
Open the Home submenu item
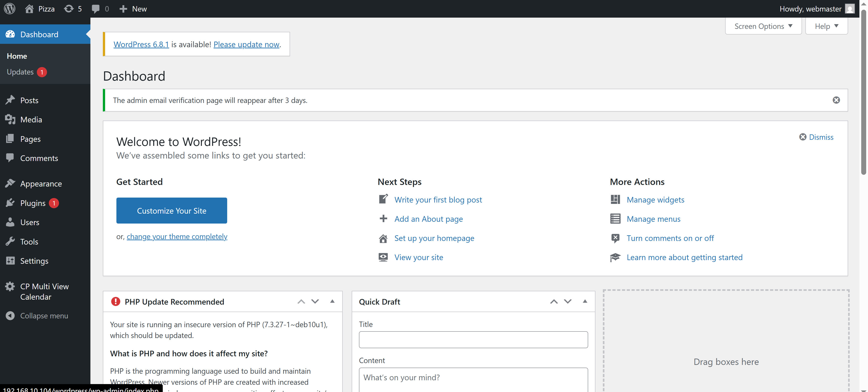17,56
